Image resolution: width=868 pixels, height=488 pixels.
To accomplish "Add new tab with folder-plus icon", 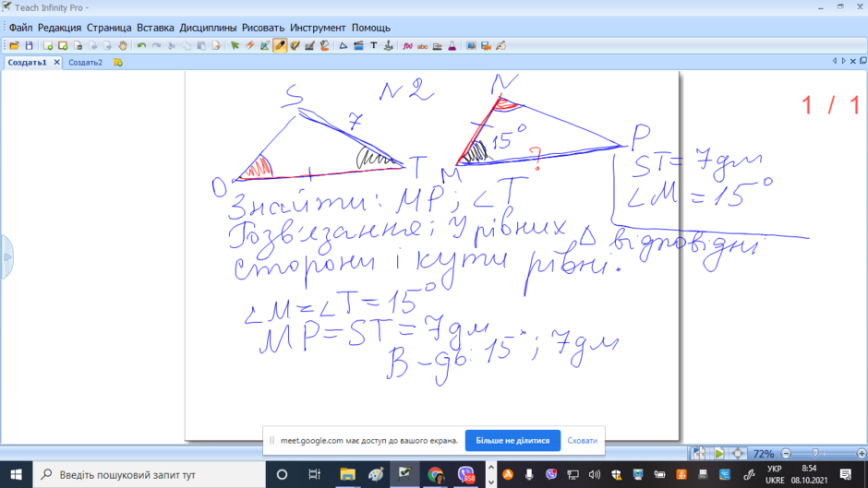I will click(118, 63).
